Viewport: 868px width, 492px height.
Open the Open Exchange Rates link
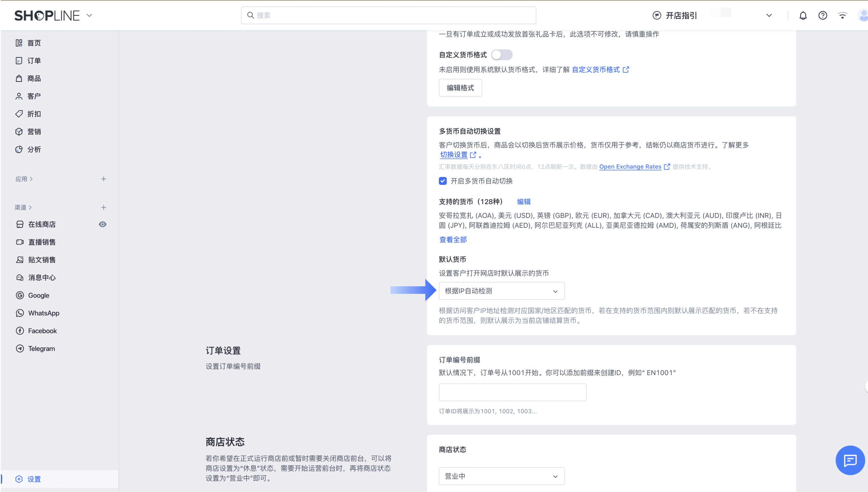630,167
